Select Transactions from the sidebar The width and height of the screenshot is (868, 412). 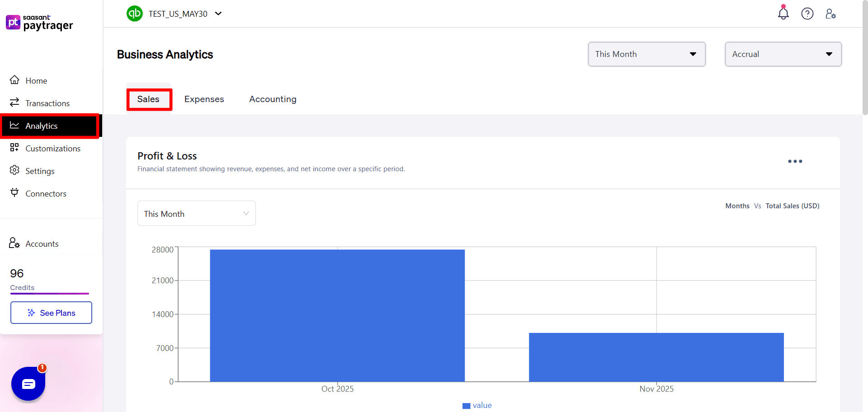(47, 103)
